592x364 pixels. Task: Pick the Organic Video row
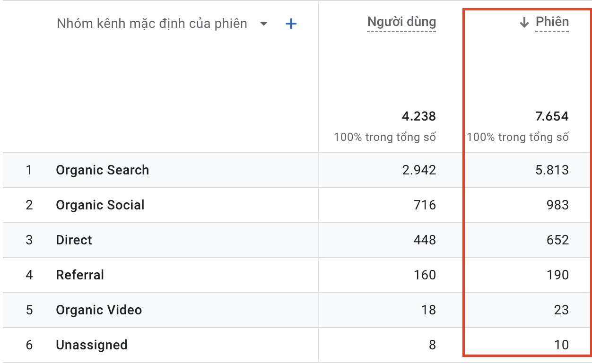[x=98, y=310]
